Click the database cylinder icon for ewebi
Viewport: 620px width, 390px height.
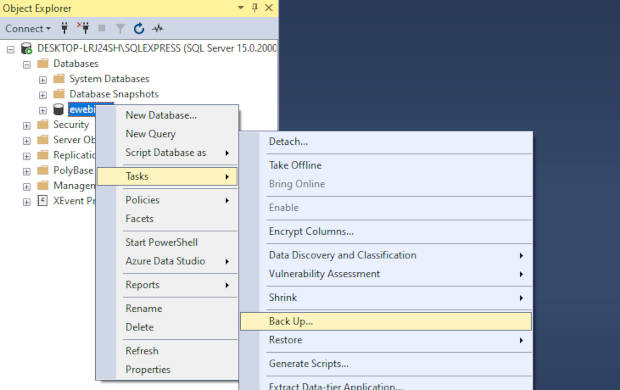click(x=59, y=109)
